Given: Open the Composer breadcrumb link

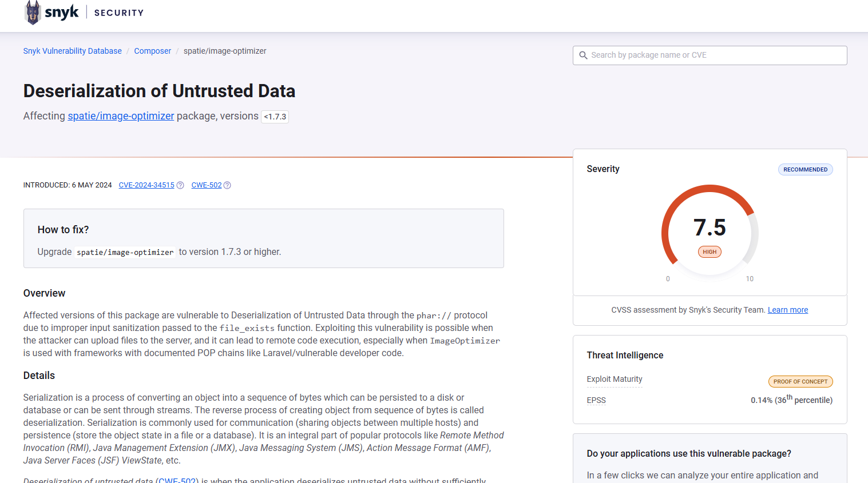Looking at the screenshot, I should click(x=153, y=51).
